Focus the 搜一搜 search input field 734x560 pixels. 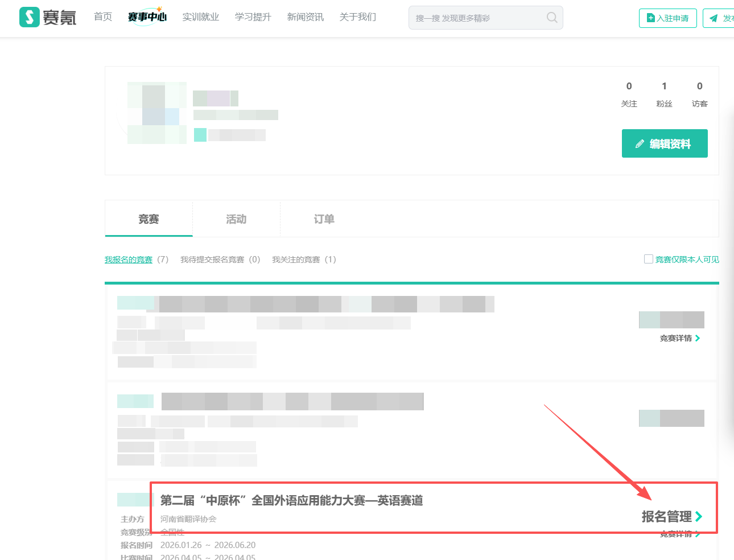478,18
